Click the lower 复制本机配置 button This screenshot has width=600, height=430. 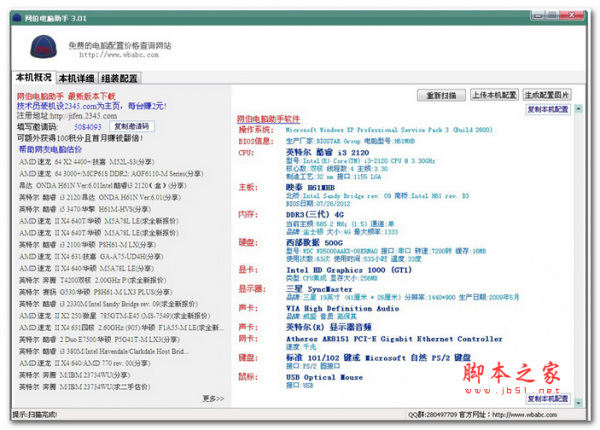[548, 399]
